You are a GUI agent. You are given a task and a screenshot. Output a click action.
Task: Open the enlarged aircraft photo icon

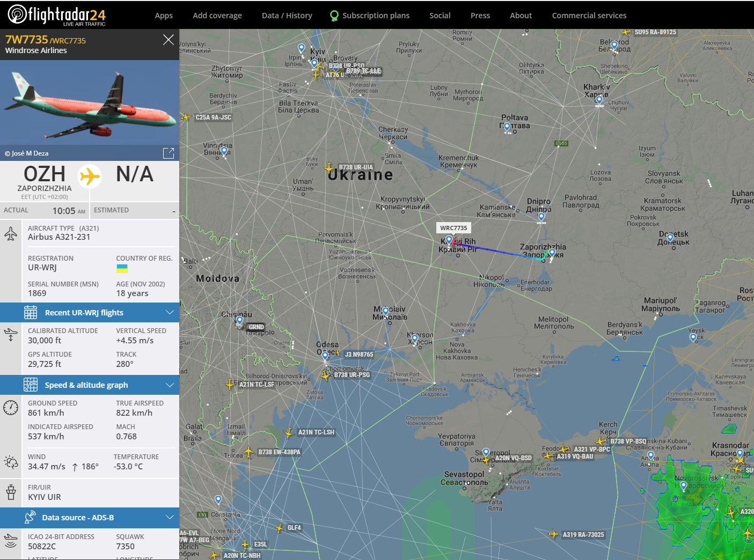click(169, 153)
